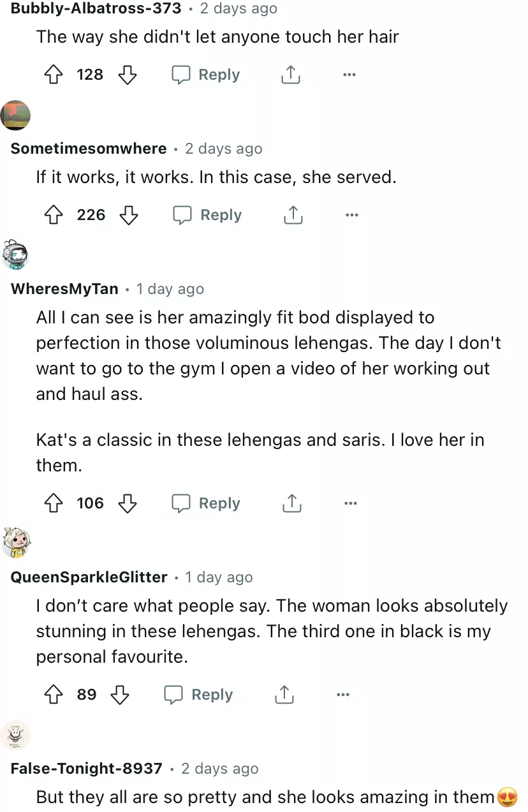The height and width of the screenshot is (812, 528).
Task: Reply to Sometimesomwhere's comment
Action: [x=208, y=216]
